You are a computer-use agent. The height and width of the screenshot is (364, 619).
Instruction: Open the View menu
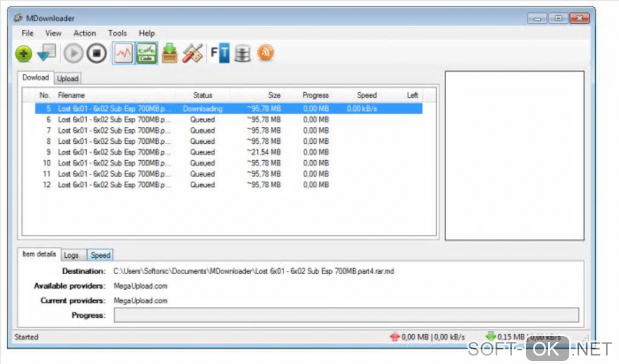53,33
